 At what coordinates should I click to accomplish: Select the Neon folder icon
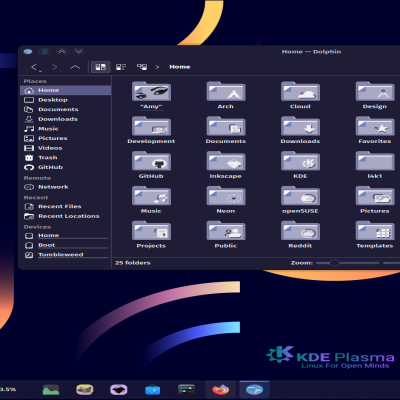tap(226, 196)
